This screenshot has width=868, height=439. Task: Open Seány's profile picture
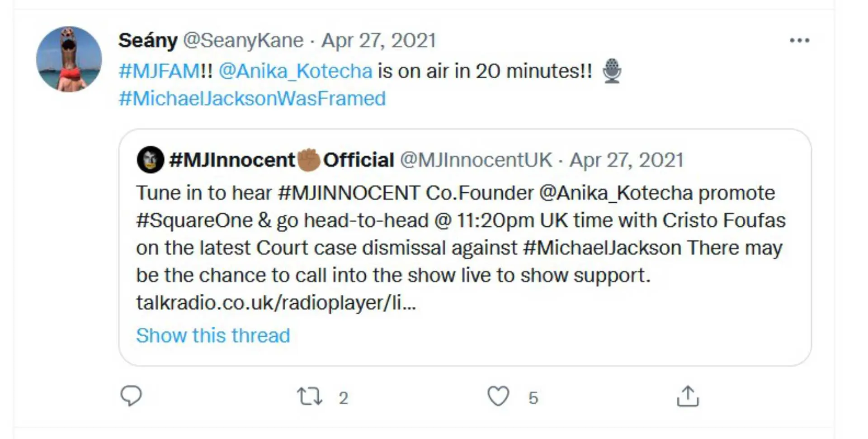click(69, 59)
